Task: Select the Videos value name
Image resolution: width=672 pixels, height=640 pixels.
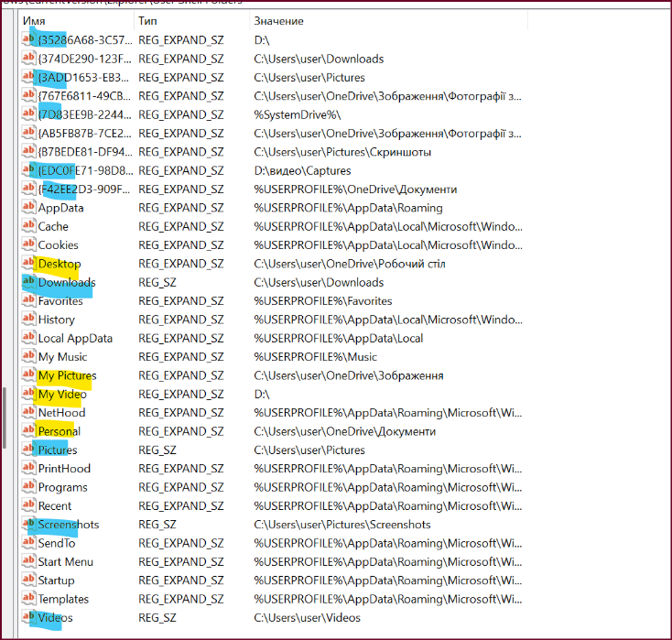Action: pyautogui.click(x=55, y=617)
